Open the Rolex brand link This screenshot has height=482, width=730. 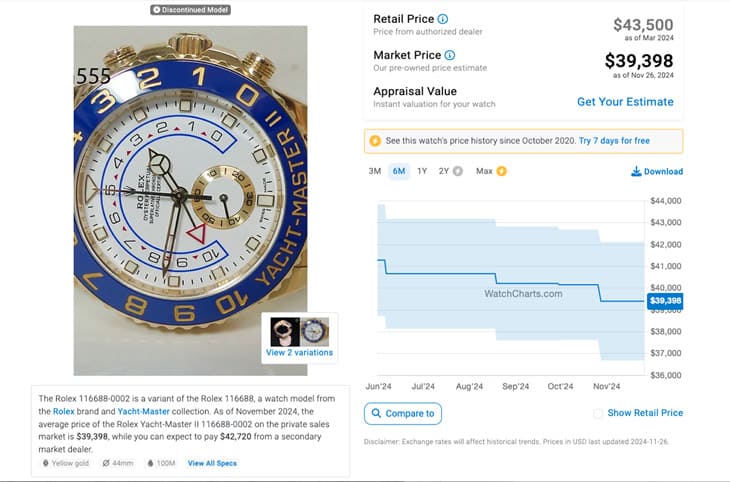64,411
